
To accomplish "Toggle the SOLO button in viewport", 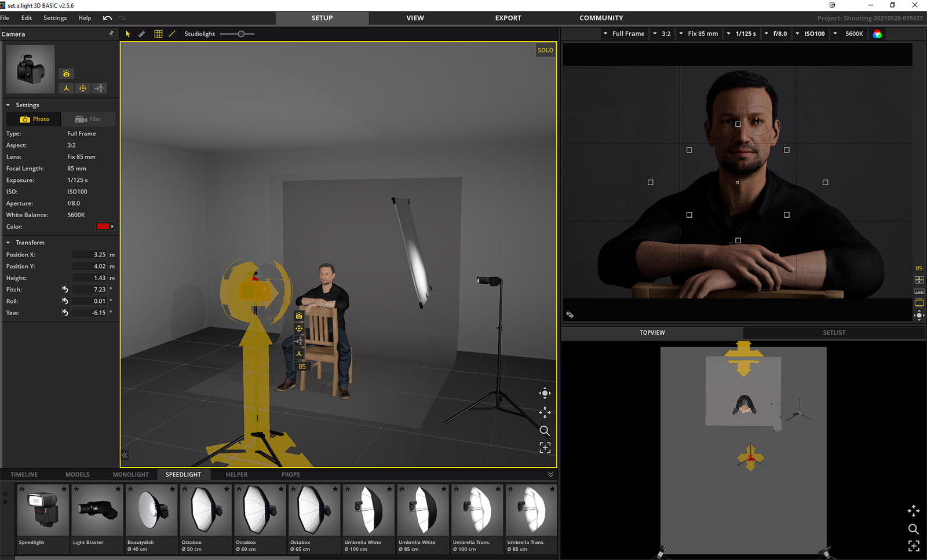I will tap(545, 50).
